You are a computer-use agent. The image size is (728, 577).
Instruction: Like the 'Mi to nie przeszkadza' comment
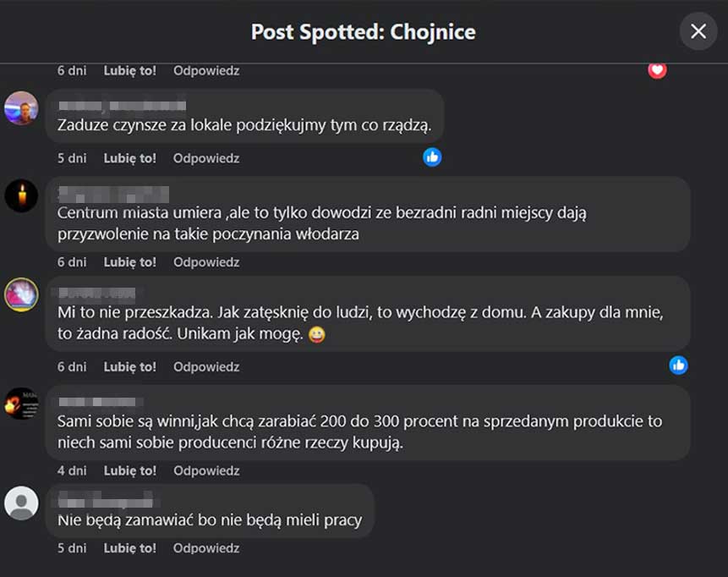coord(129,366)
